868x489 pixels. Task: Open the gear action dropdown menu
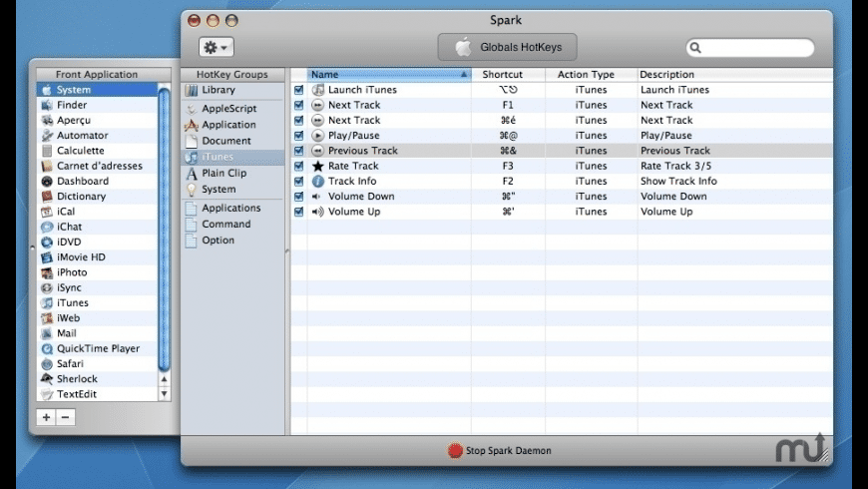(x=216, y=47)
